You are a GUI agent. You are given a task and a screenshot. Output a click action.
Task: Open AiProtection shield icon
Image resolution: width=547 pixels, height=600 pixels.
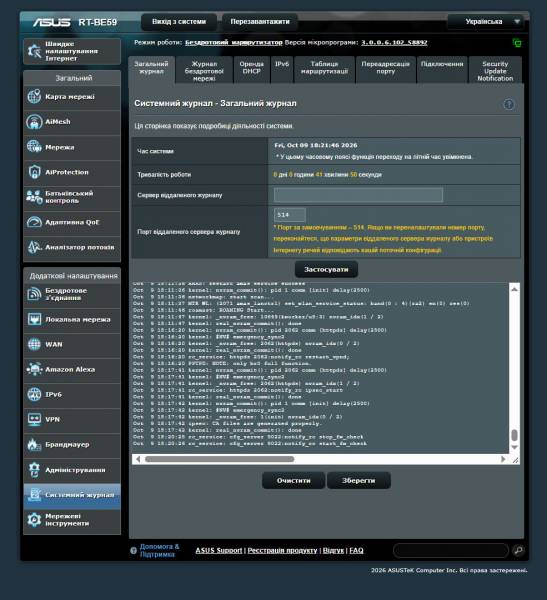[x=34, y=172]
